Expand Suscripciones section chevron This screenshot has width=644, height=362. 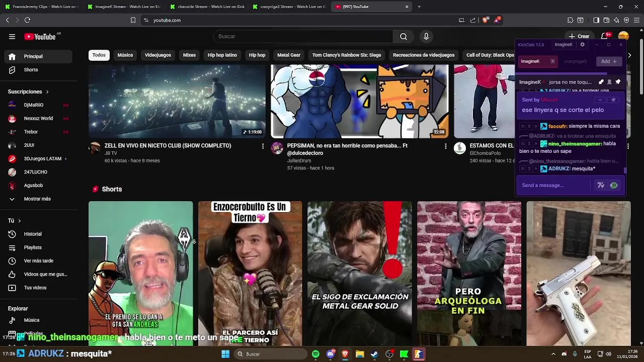click(x=47, y=92)
